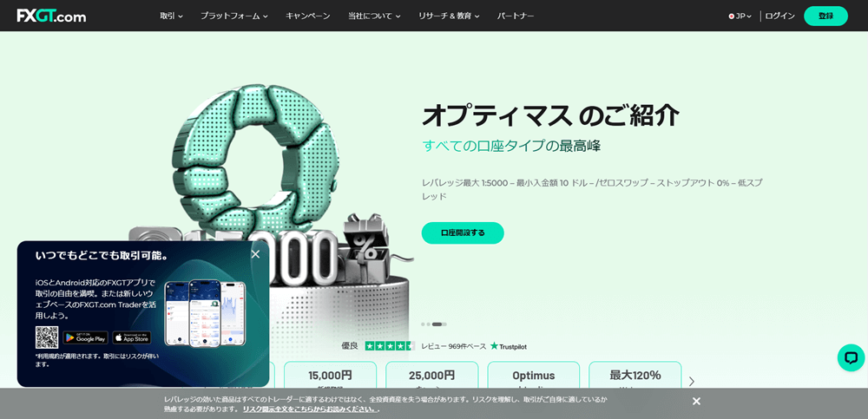Click the いつでもどこでも取引可能。 popup heading
This screenshot has height=419, width=868.
102,256
